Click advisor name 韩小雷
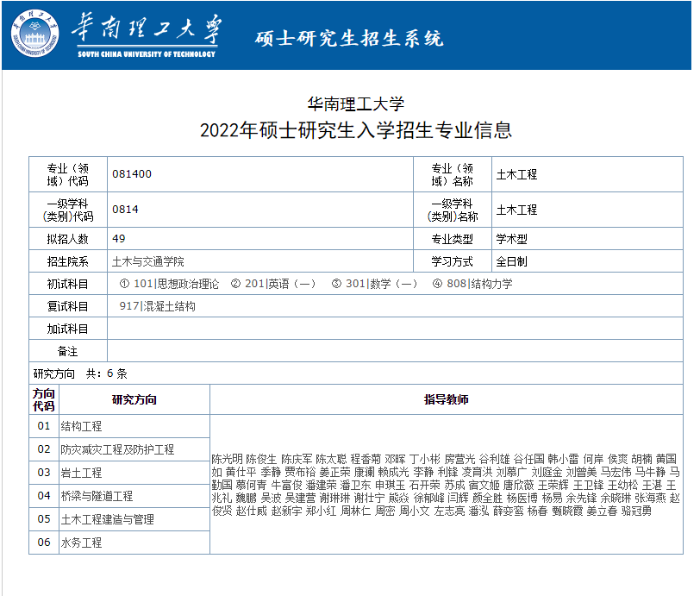700x596 pixels. click(x=563, y=459)
